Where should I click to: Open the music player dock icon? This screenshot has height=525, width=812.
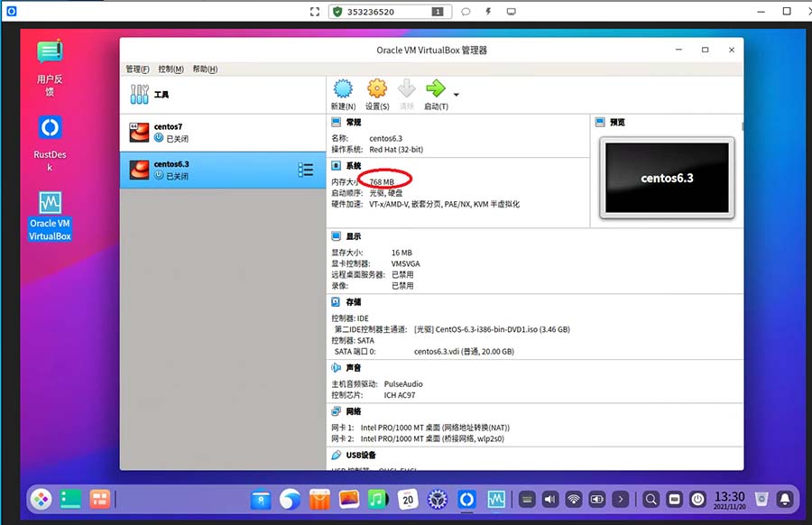[378, 500]
